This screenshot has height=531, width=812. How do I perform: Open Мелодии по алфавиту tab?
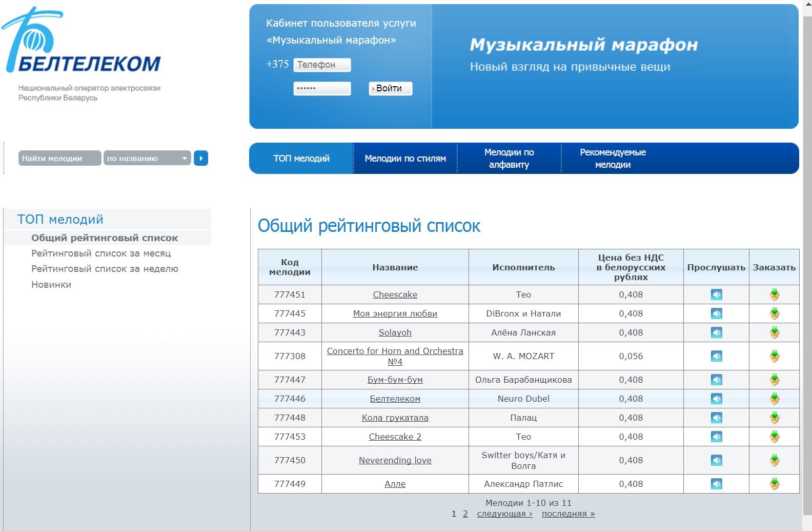coord(509,159)
